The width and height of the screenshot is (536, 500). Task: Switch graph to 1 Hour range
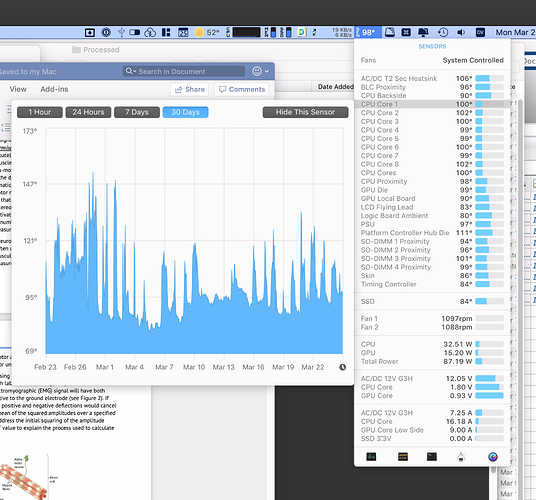tap(40, 112)
